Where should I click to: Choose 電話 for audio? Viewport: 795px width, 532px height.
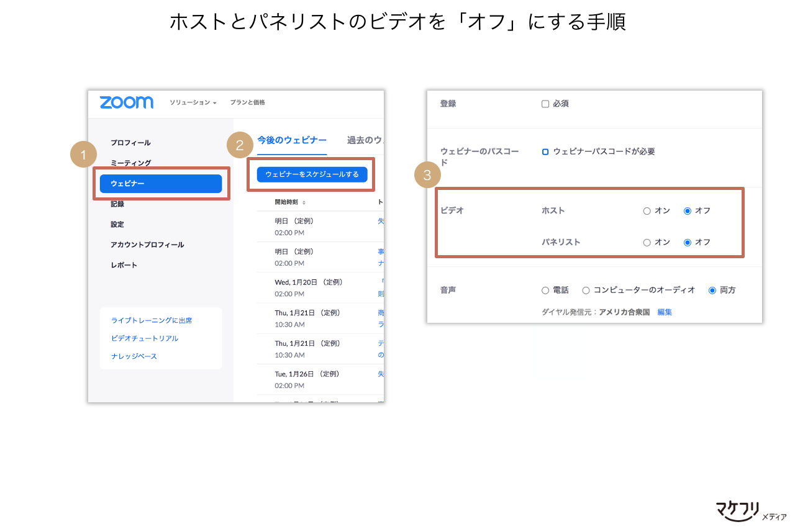pyautogui.click(x=545, y=291)
